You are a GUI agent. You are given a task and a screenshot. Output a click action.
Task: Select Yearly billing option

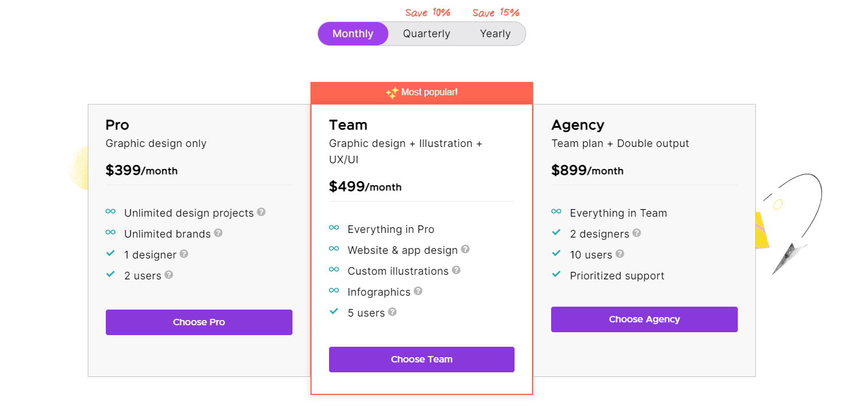[495, 34]
